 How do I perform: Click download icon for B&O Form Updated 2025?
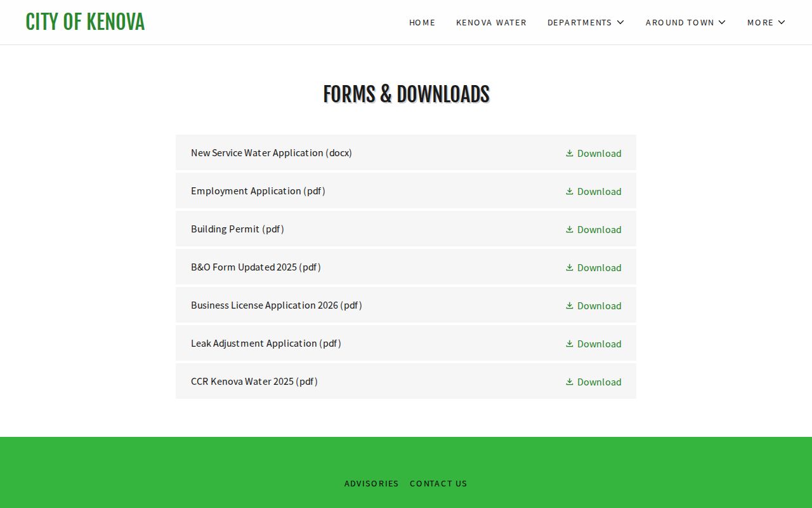click(x=570, y=267)
